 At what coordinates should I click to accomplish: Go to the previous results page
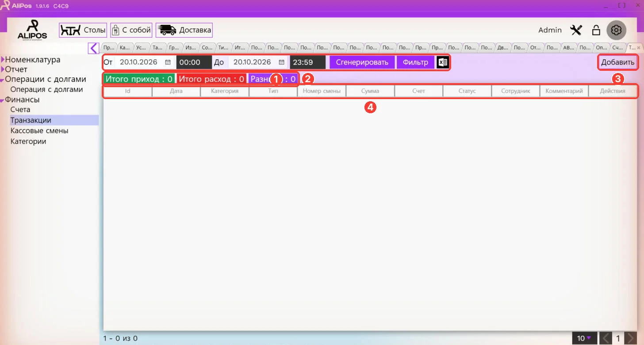pos(606,338)
